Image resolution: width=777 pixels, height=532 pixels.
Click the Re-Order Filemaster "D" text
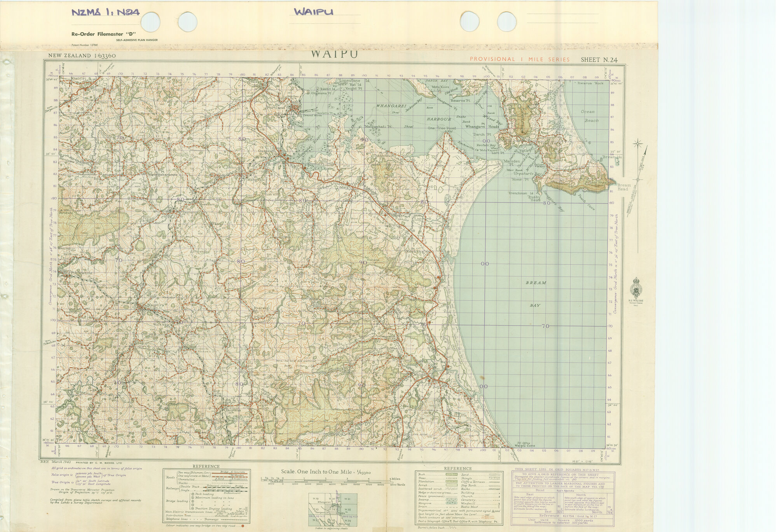click(103, 34)
